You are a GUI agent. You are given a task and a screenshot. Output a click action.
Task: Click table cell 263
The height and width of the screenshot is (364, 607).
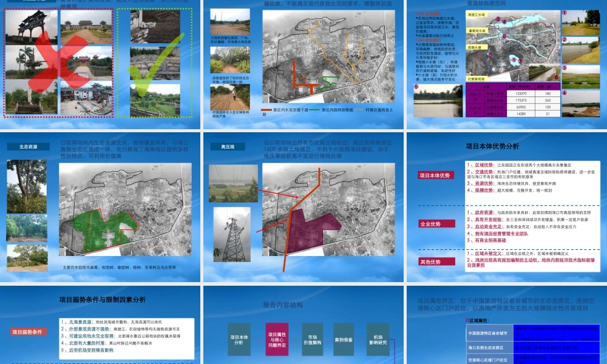point(548,100)
